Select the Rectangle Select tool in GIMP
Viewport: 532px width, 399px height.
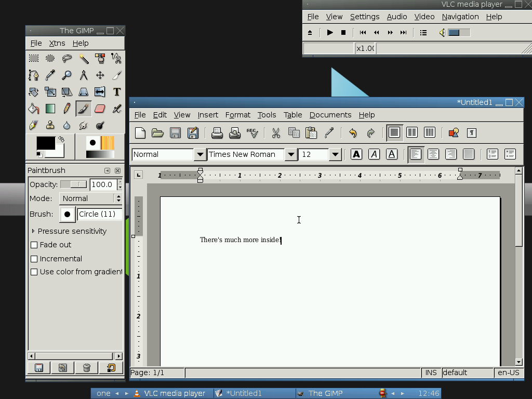[x=34, y=58]
